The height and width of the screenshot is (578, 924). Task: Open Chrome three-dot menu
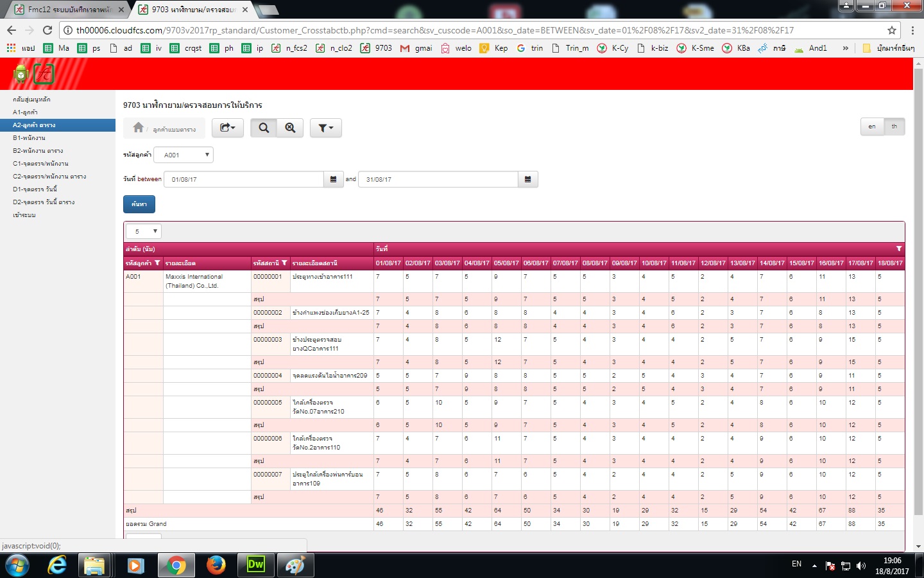pyautogui.click(x=913, y=30)
